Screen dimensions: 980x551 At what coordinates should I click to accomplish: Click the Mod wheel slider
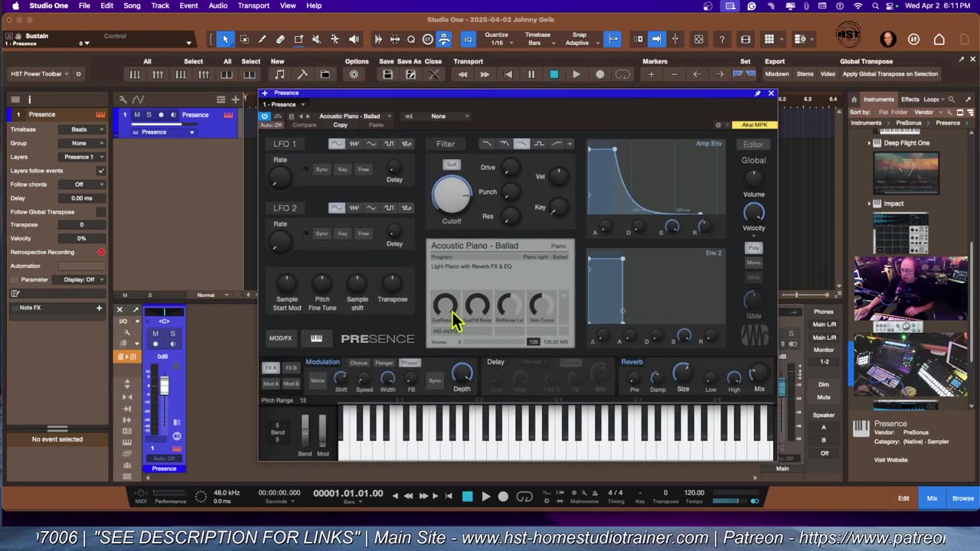point(322,432)
